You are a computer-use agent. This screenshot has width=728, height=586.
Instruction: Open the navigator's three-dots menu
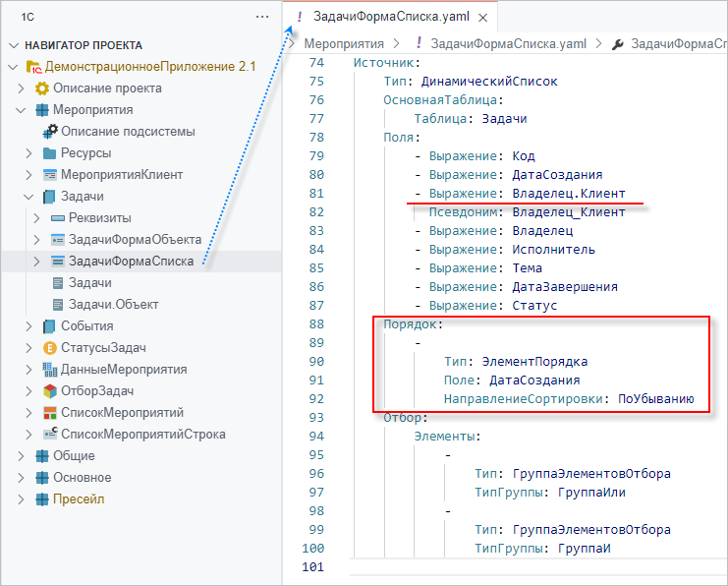[x=261, y=17]
